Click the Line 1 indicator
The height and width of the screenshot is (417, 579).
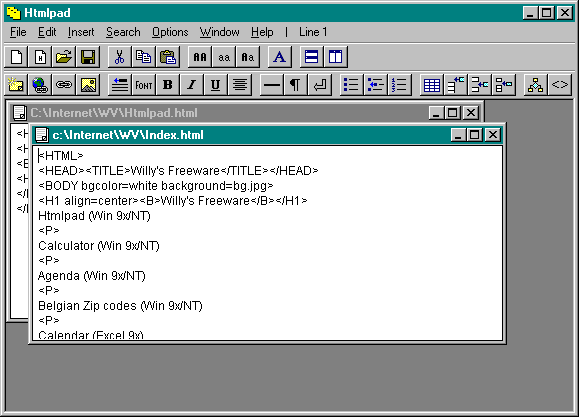pos(313,33)
